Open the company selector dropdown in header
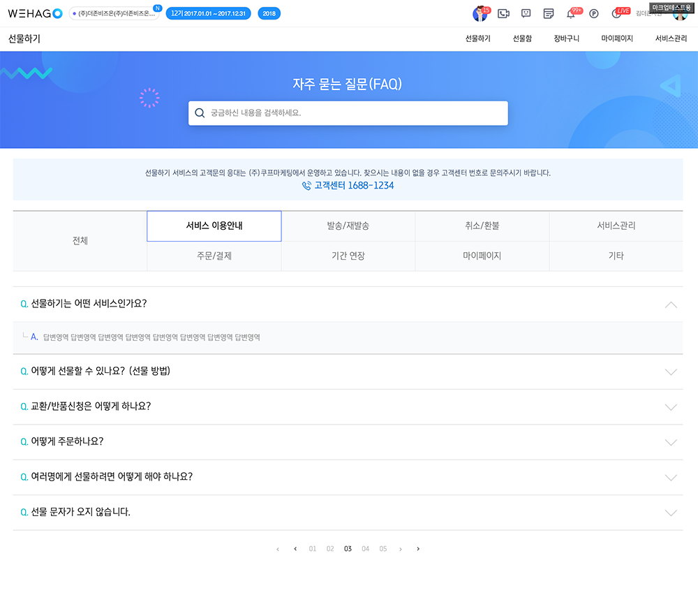 click(114, 13)
